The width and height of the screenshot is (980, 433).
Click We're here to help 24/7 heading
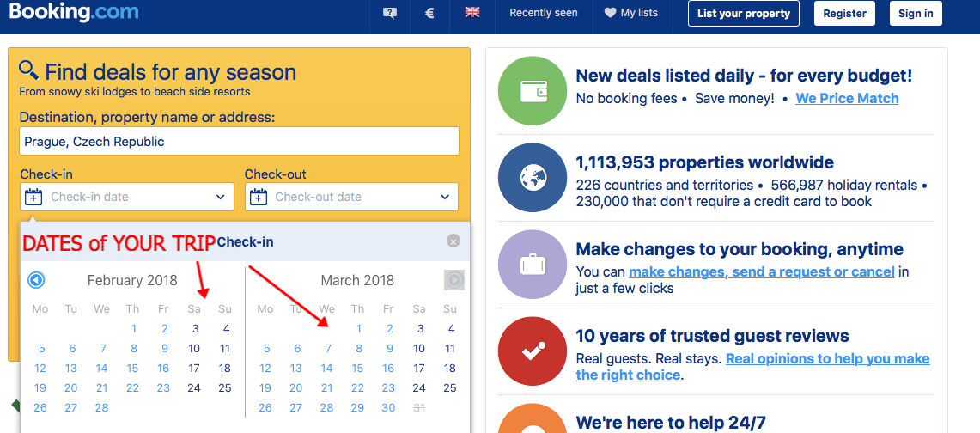point(671,423)
